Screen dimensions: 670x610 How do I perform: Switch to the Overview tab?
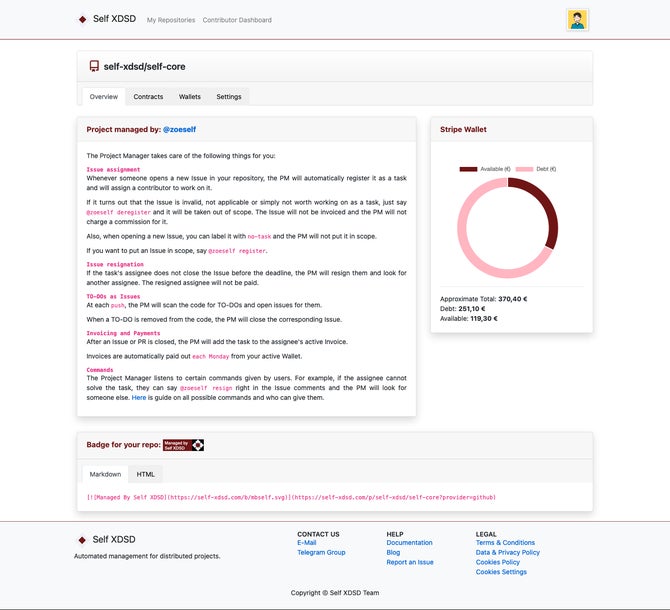coord(104,97)
